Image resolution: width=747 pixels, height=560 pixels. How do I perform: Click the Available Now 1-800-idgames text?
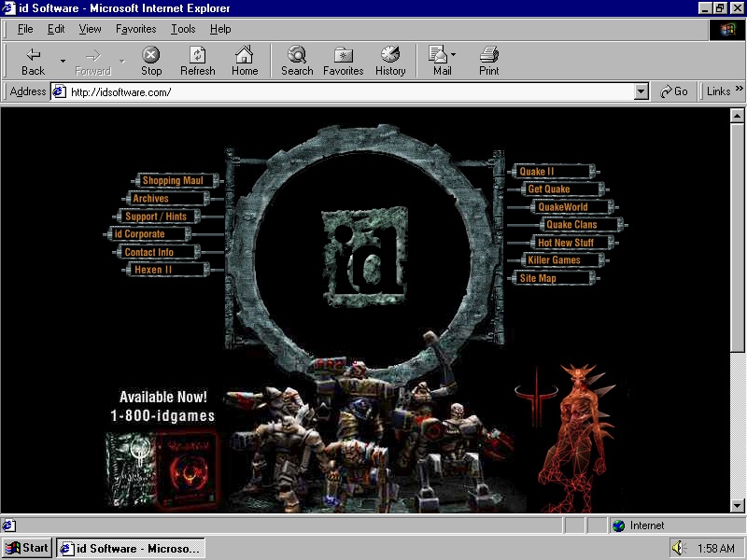point(162,406)
